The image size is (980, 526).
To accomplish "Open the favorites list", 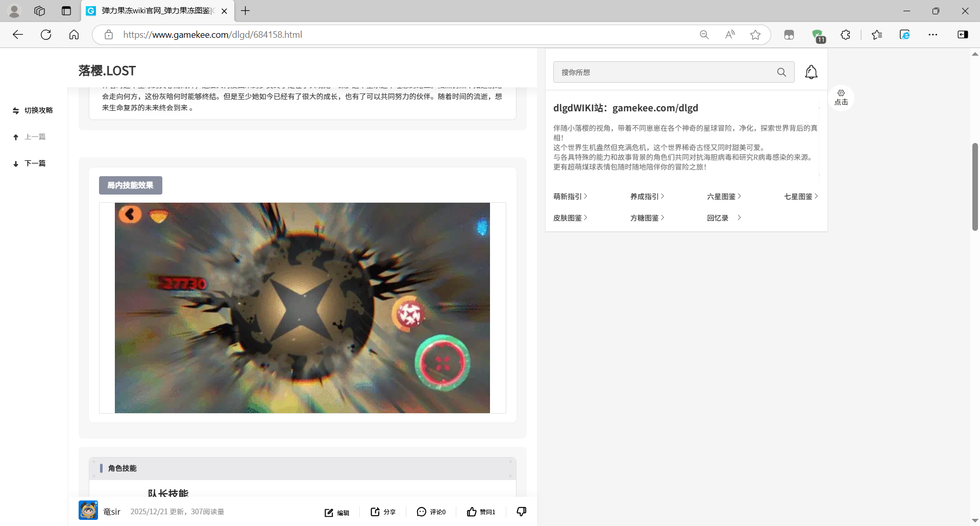I will [877, 35].
